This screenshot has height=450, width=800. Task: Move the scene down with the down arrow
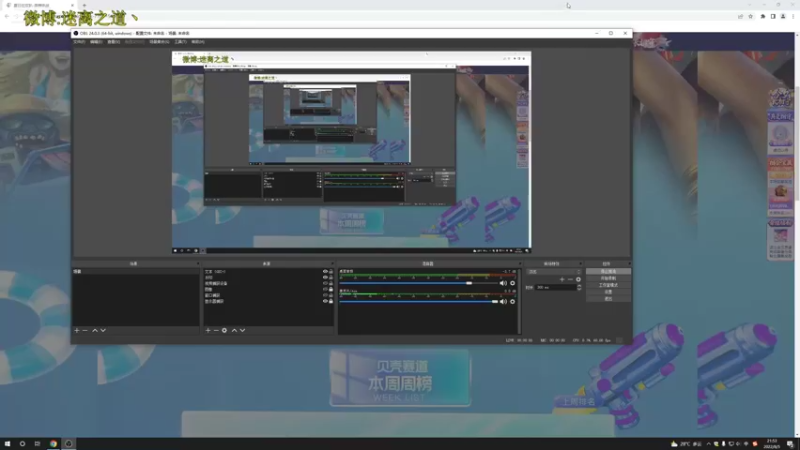[x=103, y=331]
